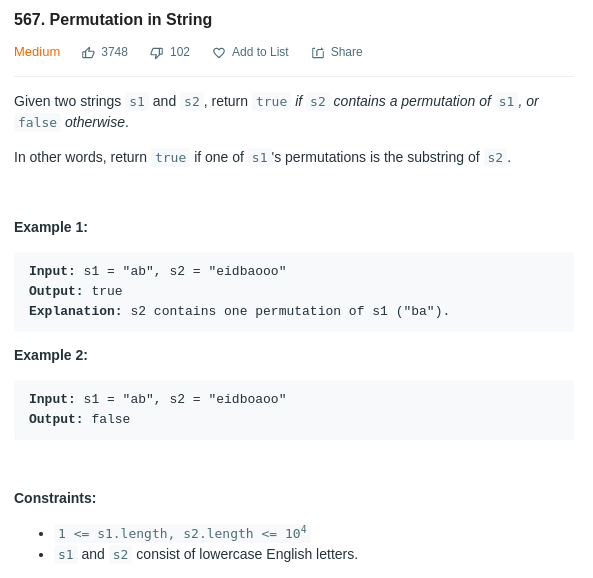Click the Example 1 input line with "eidbaooo"
The width and height of the screenshot is (593, 578).
(157, 271)
